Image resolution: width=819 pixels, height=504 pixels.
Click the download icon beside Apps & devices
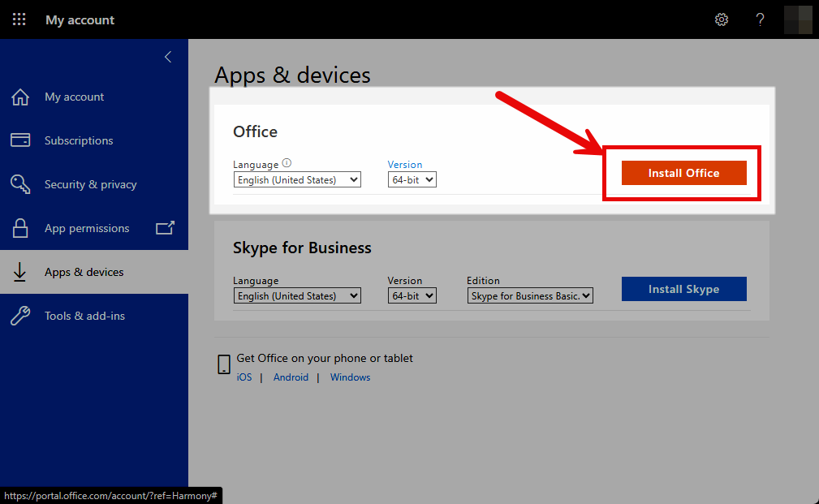[20, 272]
